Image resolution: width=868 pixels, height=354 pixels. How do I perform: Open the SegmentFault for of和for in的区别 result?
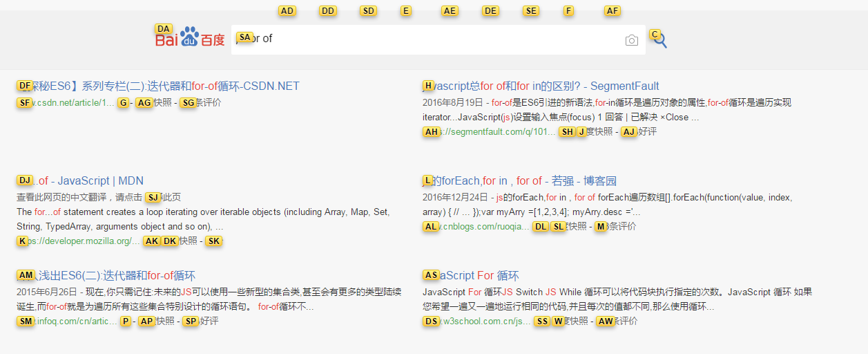[541, 86]
